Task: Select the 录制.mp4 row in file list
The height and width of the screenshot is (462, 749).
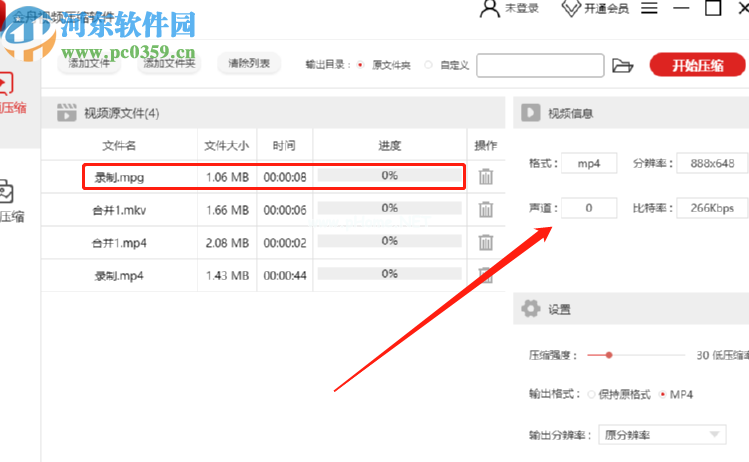Action: point(273,275)
